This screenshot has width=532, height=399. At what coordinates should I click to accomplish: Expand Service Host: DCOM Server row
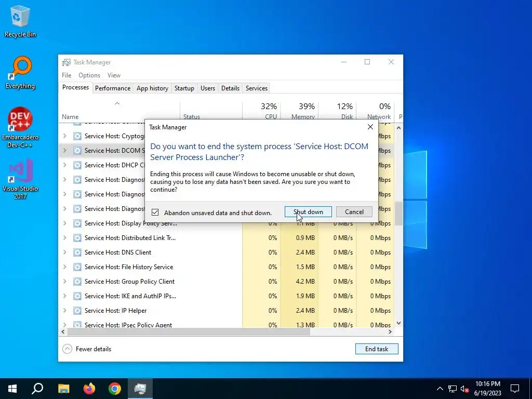click(65, 151)
